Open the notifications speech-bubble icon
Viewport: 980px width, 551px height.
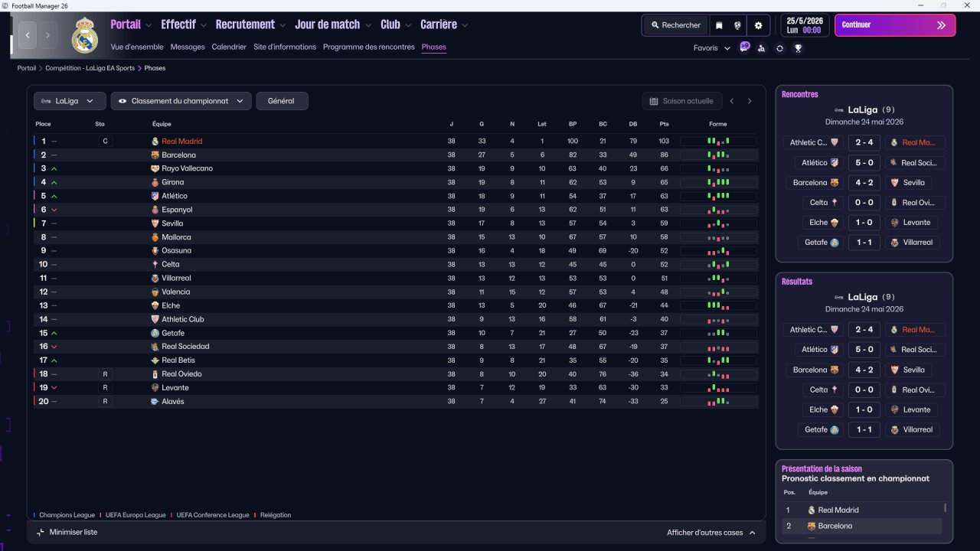[743, 47]
